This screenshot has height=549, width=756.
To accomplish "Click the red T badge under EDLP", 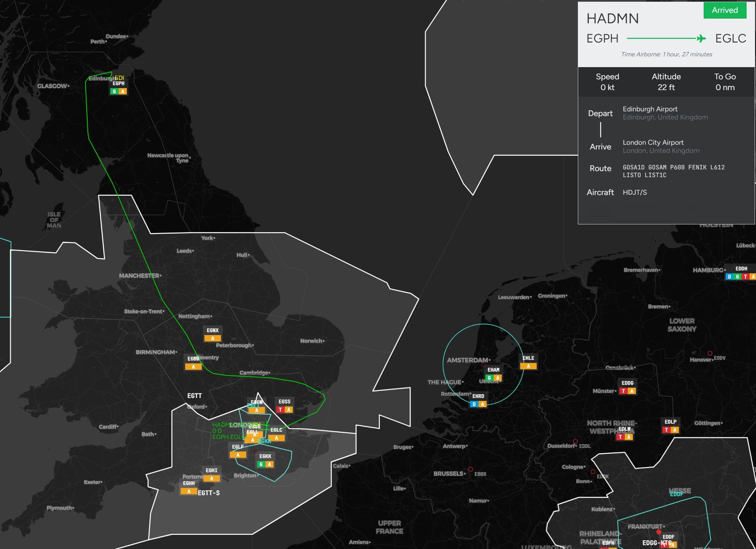I will (666, 430).
